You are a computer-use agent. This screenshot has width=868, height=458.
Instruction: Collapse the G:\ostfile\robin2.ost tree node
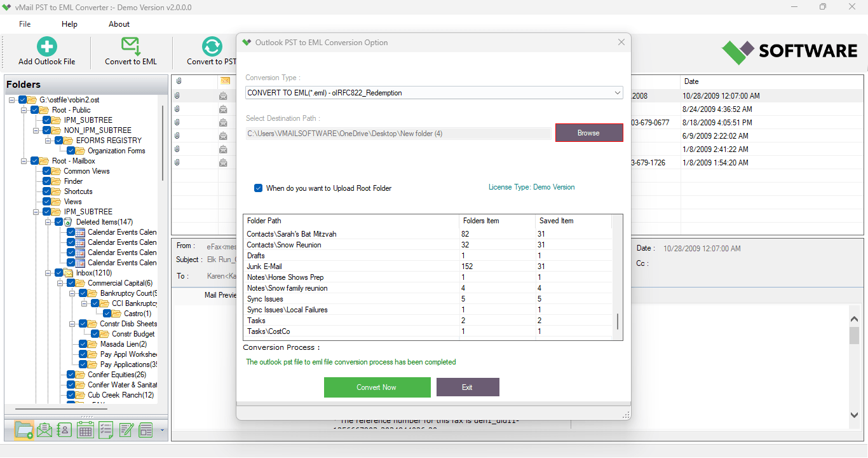click(12, 100)
